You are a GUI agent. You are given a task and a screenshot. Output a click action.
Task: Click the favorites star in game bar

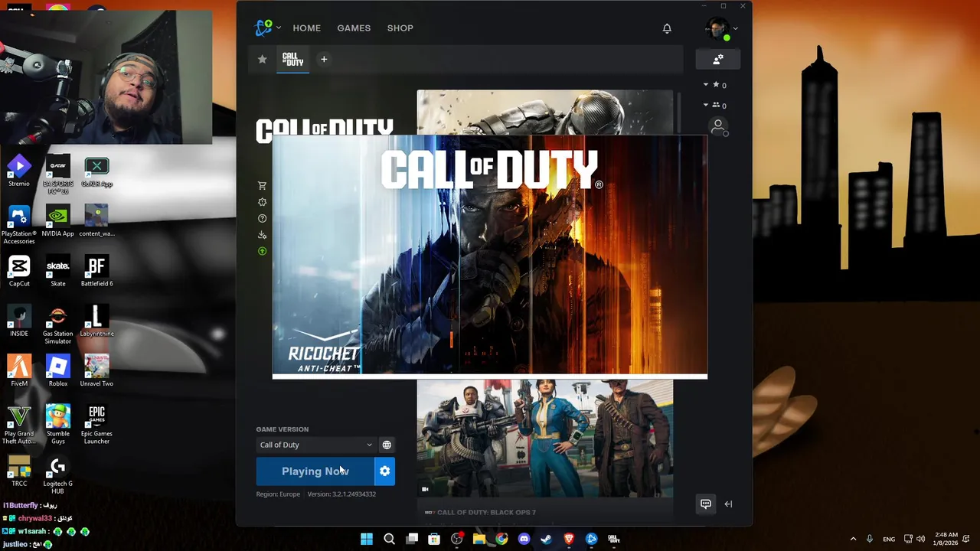tap(263, 59)
